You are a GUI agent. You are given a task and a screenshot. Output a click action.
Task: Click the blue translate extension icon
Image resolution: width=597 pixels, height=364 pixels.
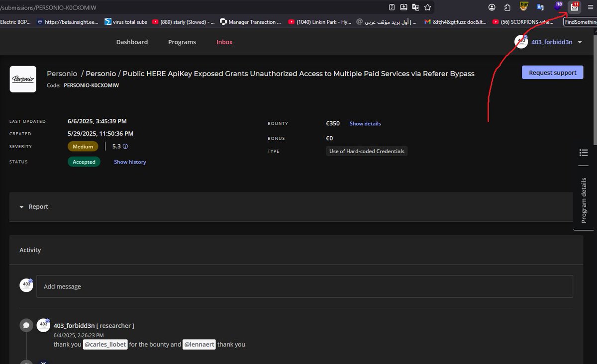(540, 7)
